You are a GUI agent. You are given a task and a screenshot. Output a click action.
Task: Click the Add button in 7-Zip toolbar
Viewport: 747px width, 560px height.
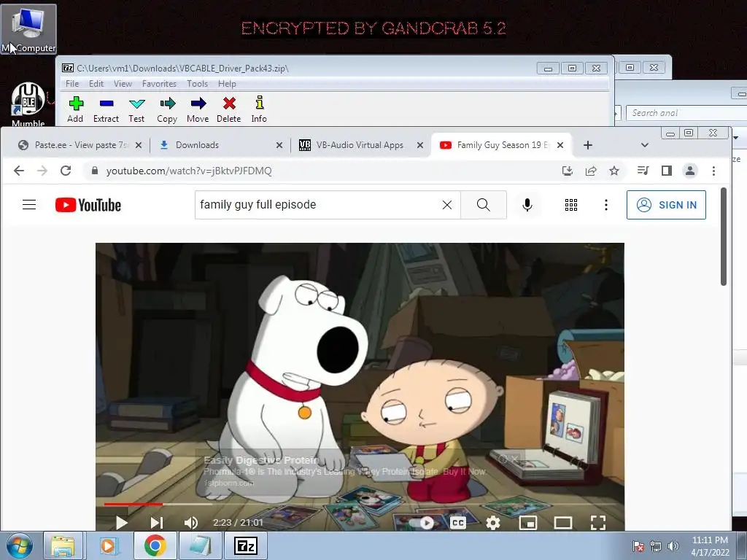[75, 110]
